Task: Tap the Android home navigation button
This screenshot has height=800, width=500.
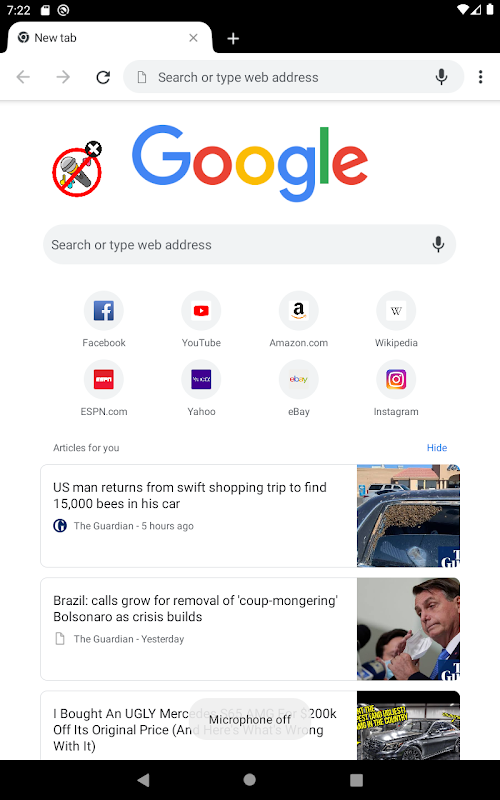Action: click(x=249, y=780)
